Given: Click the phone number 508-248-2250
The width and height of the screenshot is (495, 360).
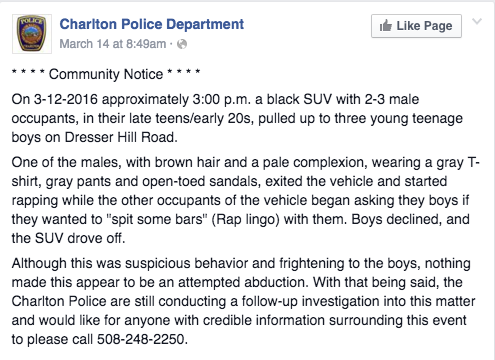Looking at the screenshot, I should [x=140, y=339].
